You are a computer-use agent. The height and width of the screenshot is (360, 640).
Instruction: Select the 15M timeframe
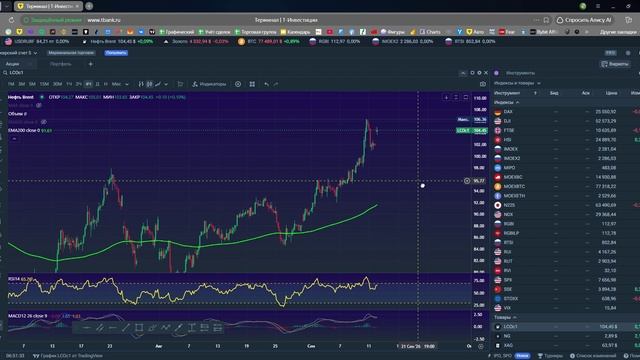click(x=44, y=84)
